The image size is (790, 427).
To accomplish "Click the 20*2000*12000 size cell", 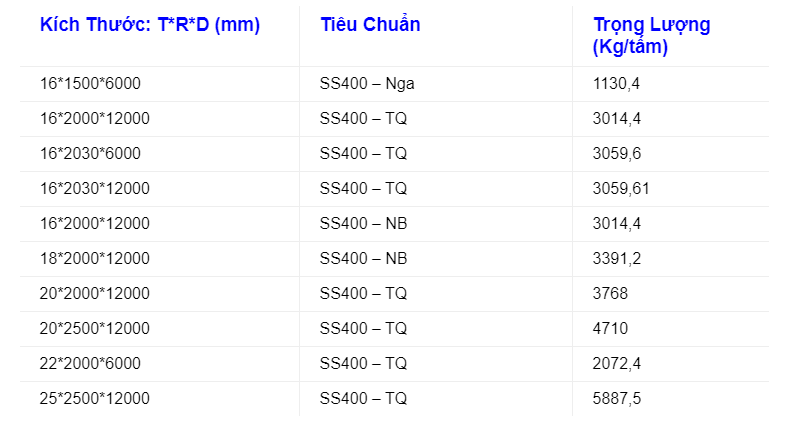I will pos(95,294).
